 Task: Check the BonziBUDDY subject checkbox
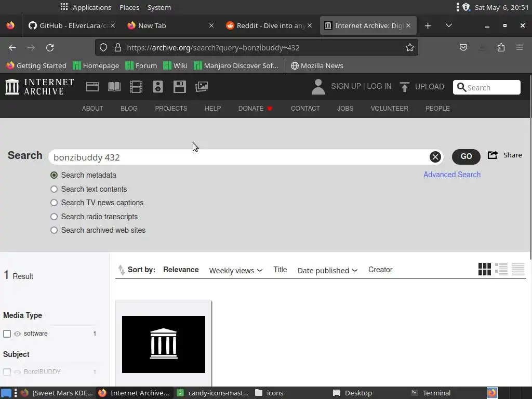point(7,372)
